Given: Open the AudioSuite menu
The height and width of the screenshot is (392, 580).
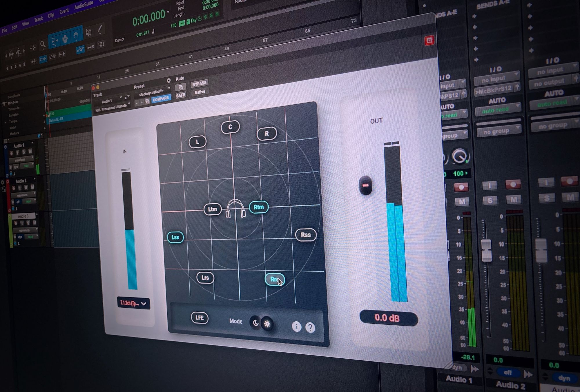Looking at the screenshot, I should (x=84, y=5).
